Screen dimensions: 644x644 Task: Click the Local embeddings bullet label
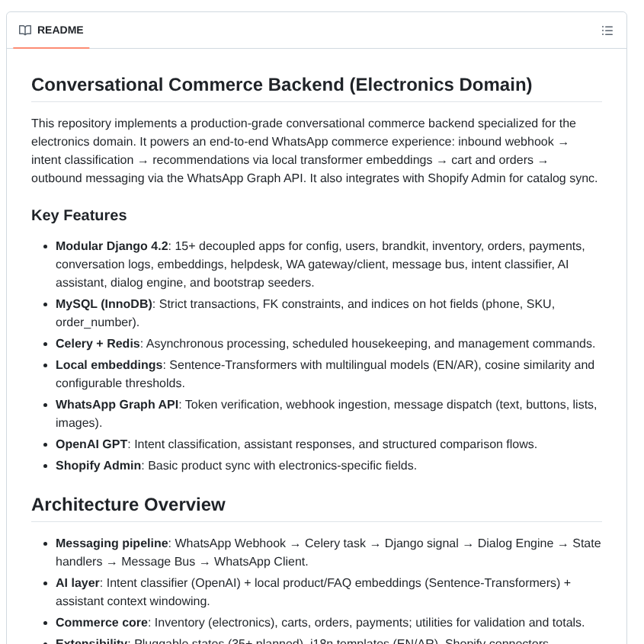pyautogui.click(x=109, y=365)
